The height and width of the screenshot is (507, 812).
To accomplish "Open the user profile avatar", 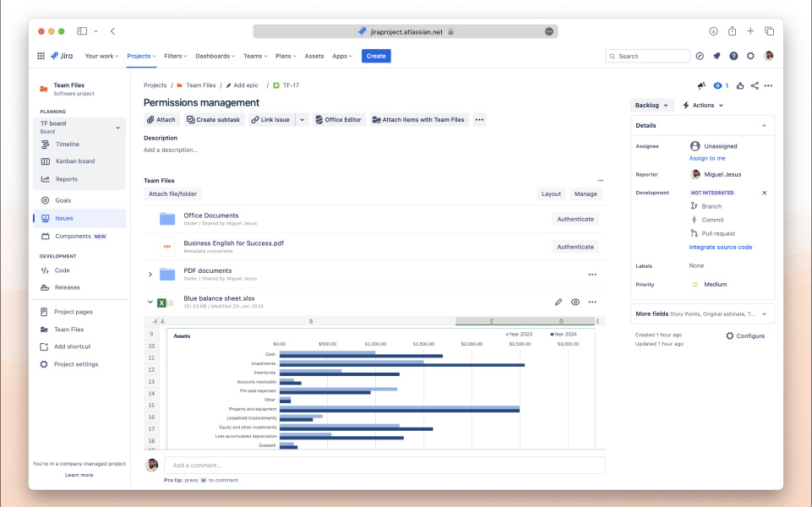I will pos(769,56).
